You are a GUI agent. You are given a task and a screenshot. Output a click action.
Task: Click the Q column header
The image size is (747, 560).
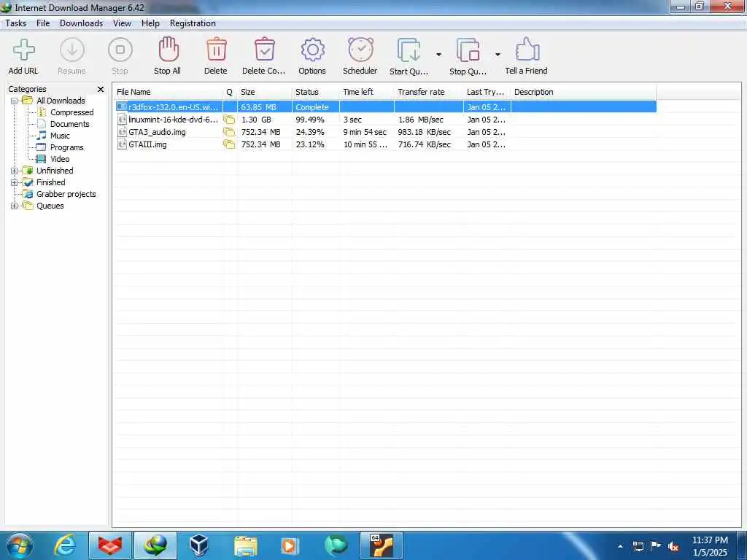230,92
